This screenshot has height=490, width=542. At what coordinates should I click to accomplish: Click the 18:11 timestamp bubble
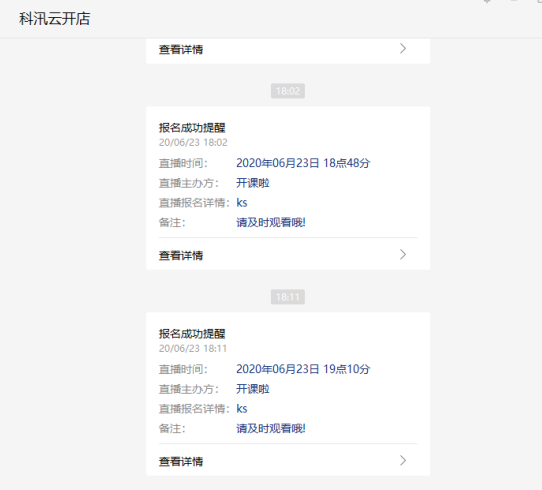[288, 297]
